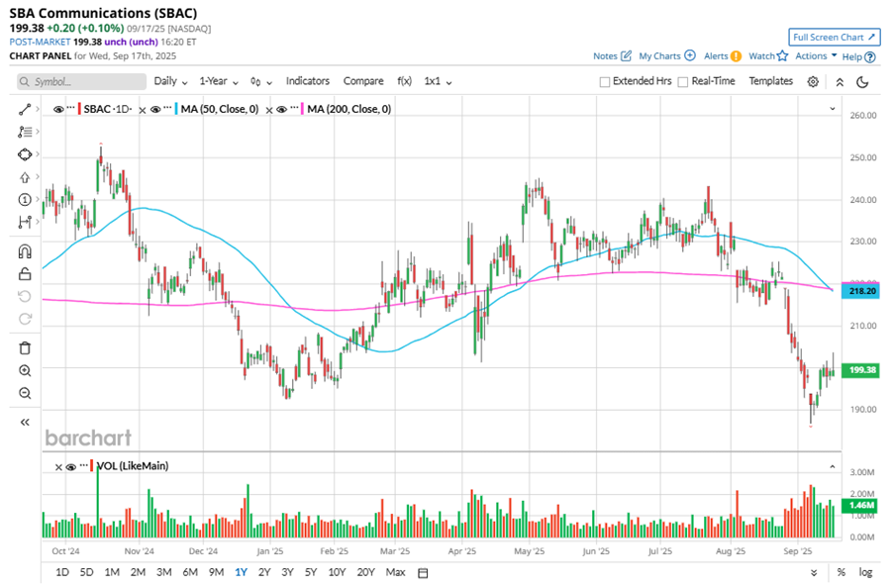Open Full Screen Chart
Screen dimensions: 893x588
click(x=835, y=37)
